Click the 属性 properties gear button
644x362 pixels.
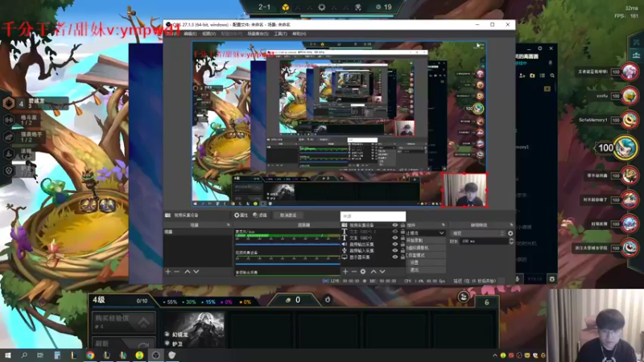click(x=241, y=215)
